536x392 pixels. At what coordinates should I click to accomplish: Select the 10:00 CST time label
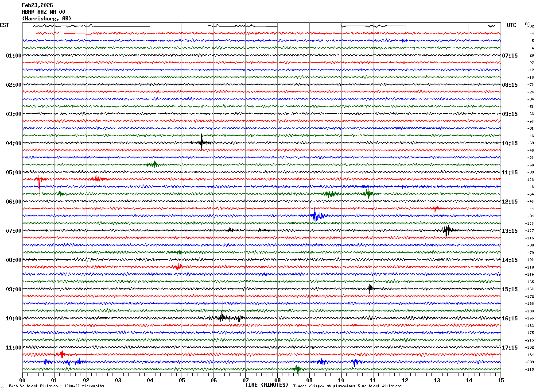click(13, 319)
